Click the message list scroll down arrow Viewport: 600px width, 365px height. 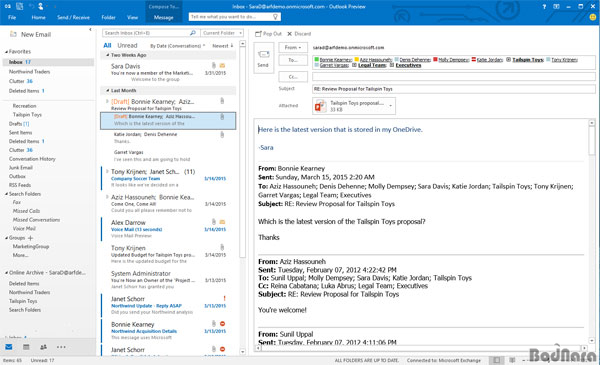242,352
